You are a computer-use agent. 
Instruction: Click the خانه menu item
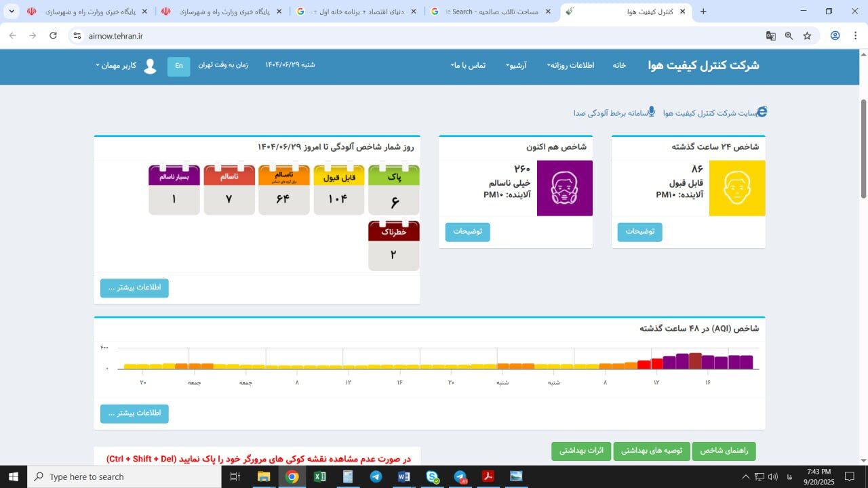[619, 65]
